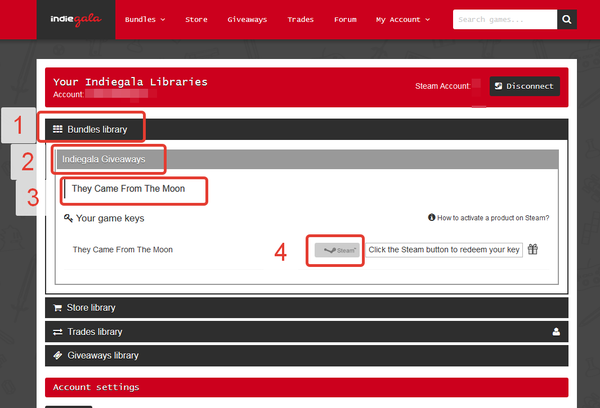Screen dimensions: 600x408
Task: Click the grid icon of Bundles library
Action: click(57, 129)
